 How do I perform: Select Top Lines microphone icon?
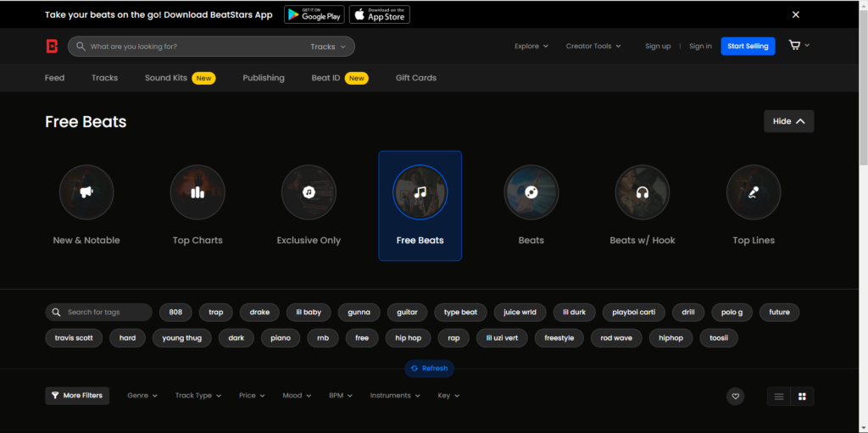[753, 192]
